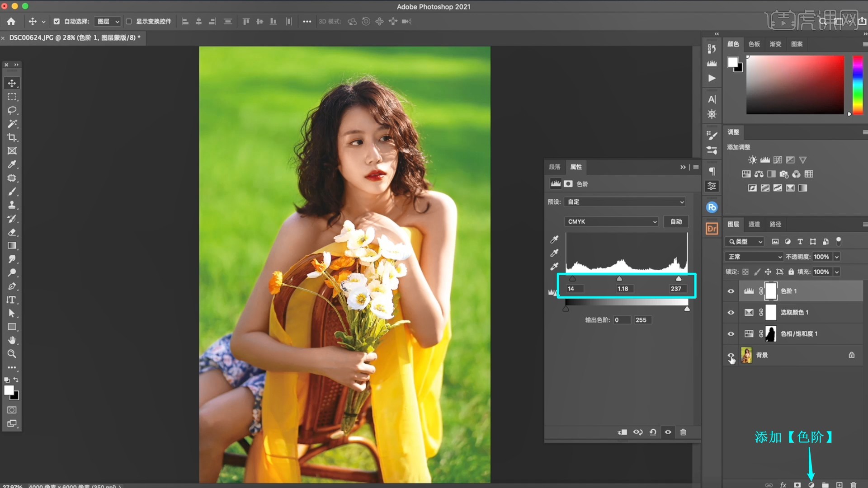
Task: Select the Zoom tool
Action: [x=12, y=354]
